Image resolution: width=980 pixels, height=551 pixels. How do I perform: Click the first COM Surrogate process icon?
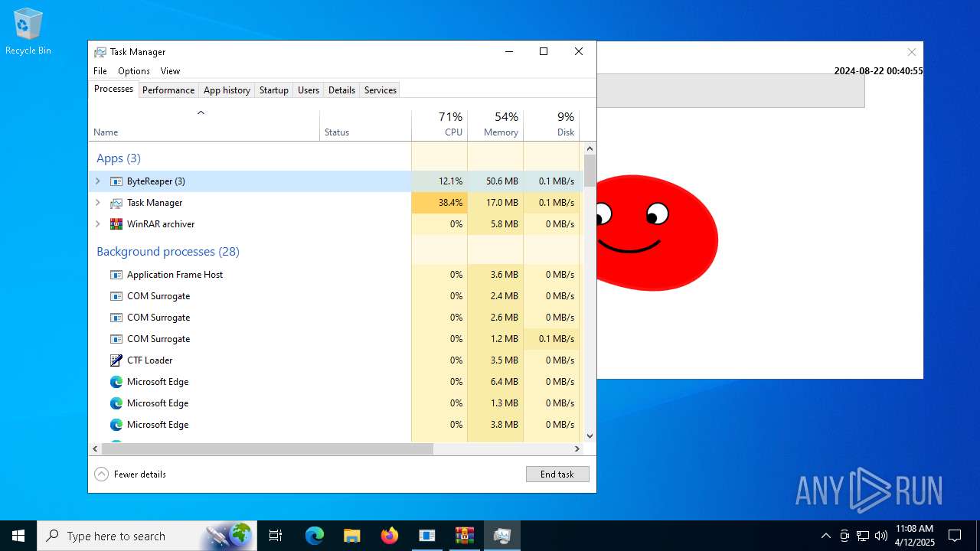click(116, 296)
